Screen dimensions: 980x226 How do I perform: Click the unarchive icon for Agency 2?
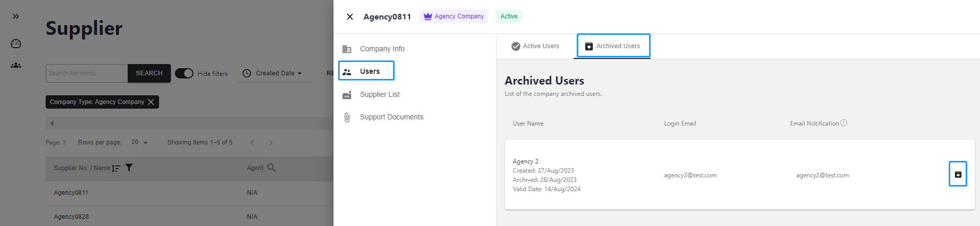click(957, 175)
